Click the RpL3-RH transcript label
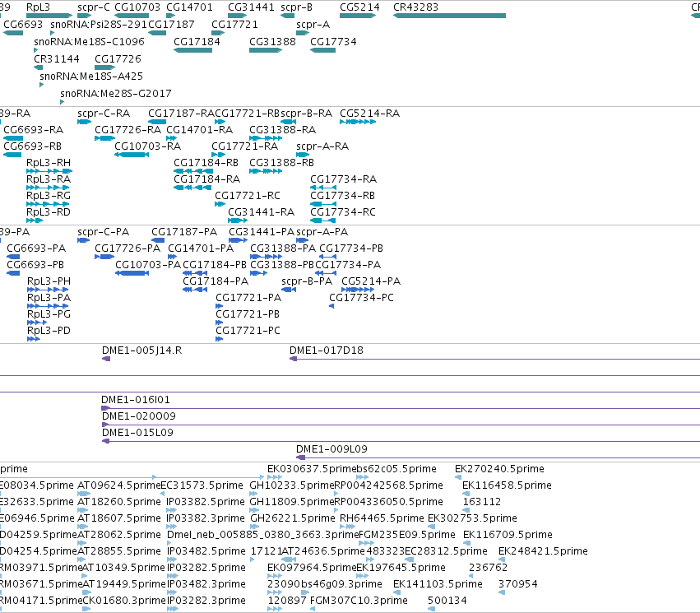The image size is (700, 613). click(x=49, y=163)
